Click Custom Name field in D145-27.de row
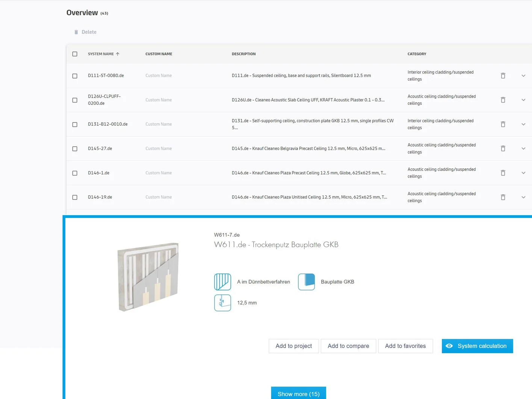Screen dimensions: 532x399 click(159, 148)
